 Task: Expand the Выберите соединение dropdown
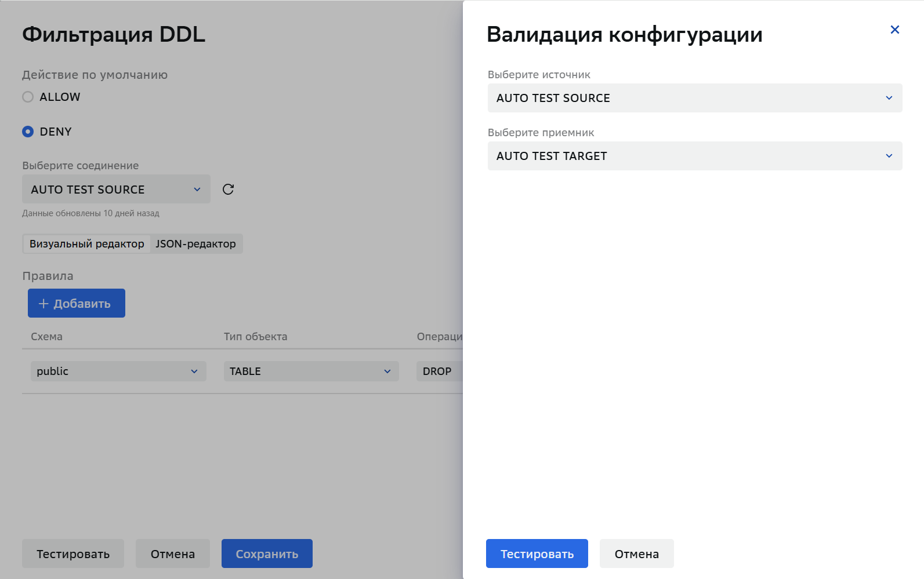116,190
